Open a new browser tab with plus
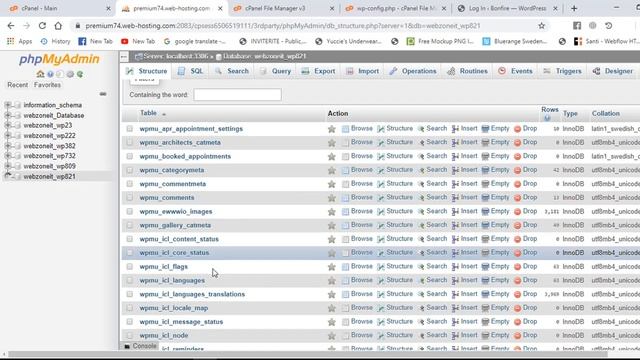 click(574, 8)
